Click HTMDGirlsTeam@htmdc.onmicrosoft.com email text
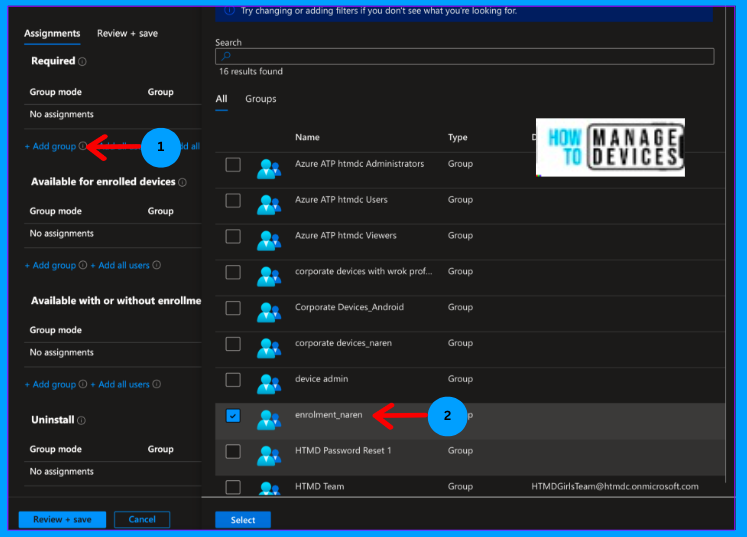 point(615,486)
